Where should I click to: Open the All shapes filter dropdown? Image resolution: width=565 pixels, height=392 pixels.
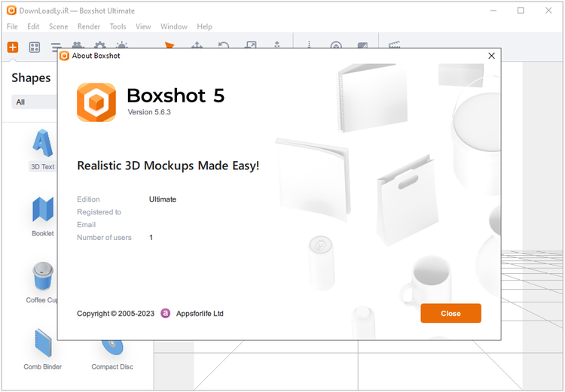(x=34, y=102)
